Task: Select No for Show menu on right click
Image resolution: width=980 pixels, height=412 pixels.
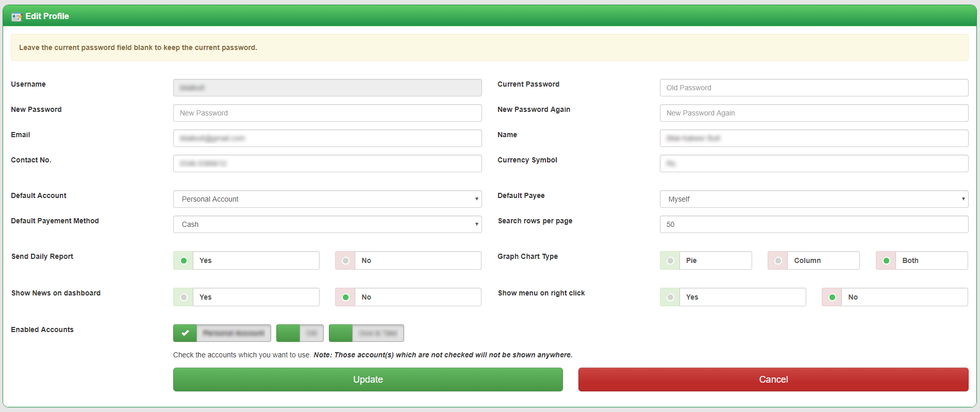Action: 832,297
